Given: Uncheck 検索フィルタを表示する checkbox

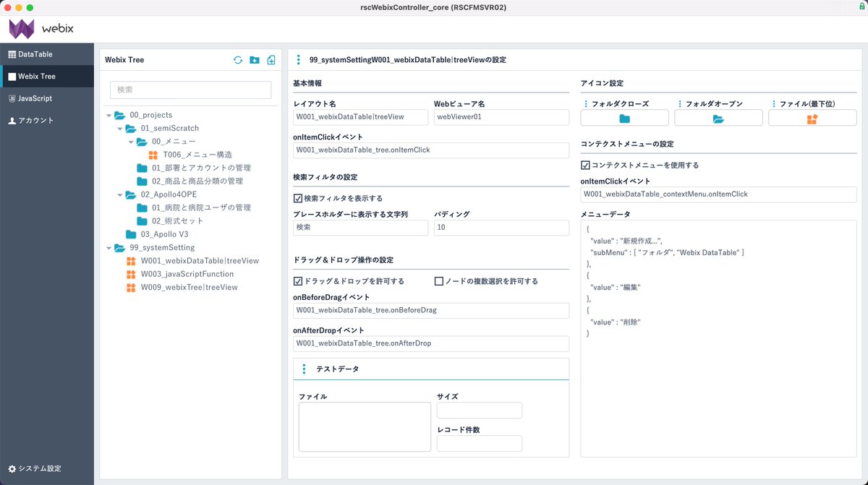Looking at the screenshot, I should [x=297, y=198].
